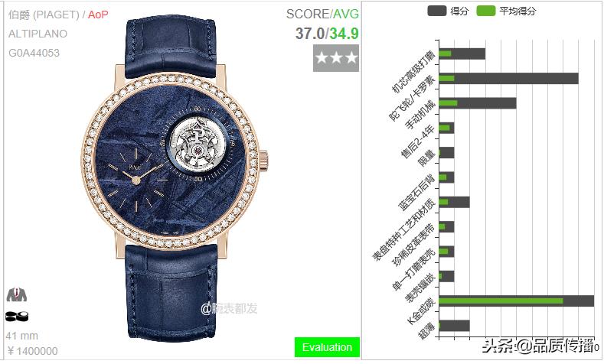Click the three-star rating badge
604x364 pixels.
336,58
